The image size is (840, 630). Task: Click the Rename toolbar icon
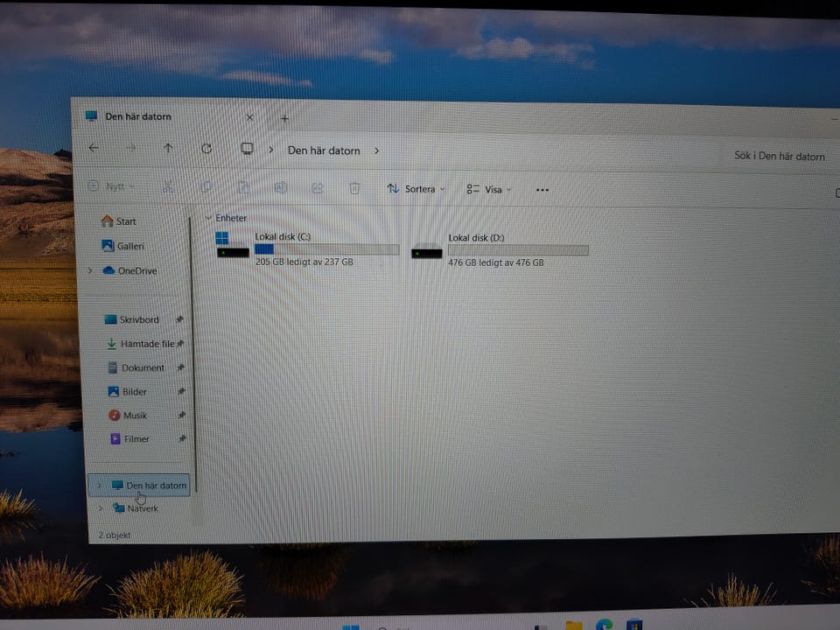pyautogui.click(x=281, y=187)
